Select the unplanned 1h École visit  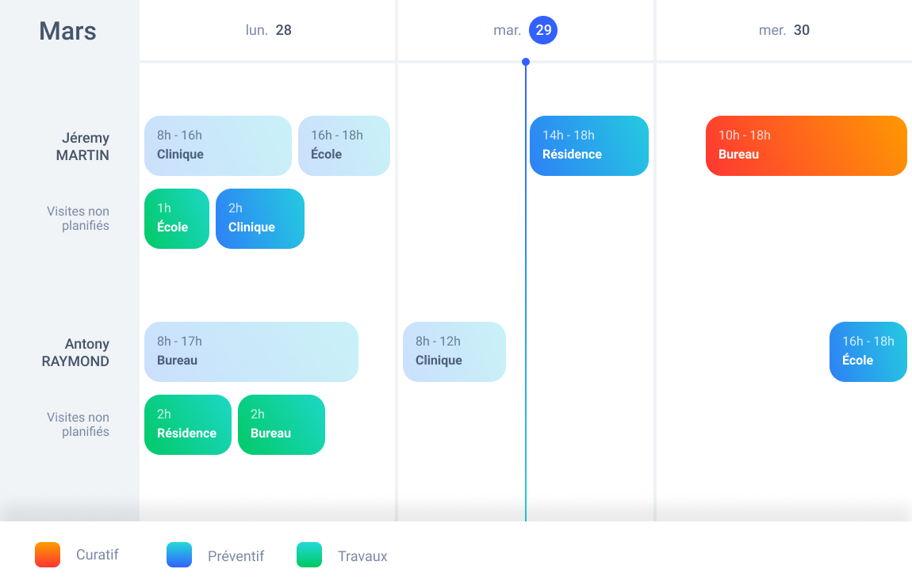(176, 219)
